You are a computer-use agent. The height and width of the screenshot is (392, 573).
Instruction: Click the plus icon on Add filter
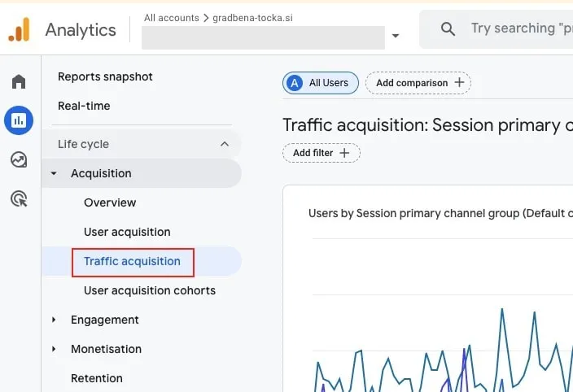pos(344,153)
